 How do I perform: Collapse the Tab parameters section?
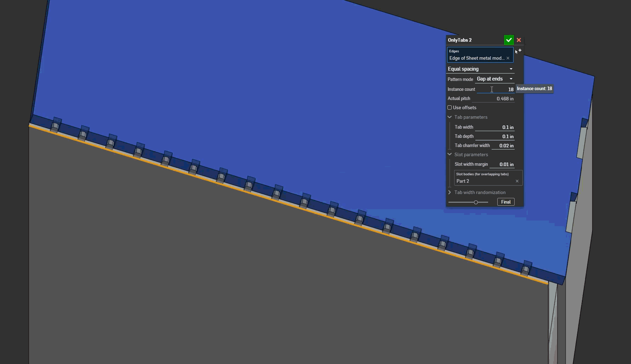tap(450, 117)
